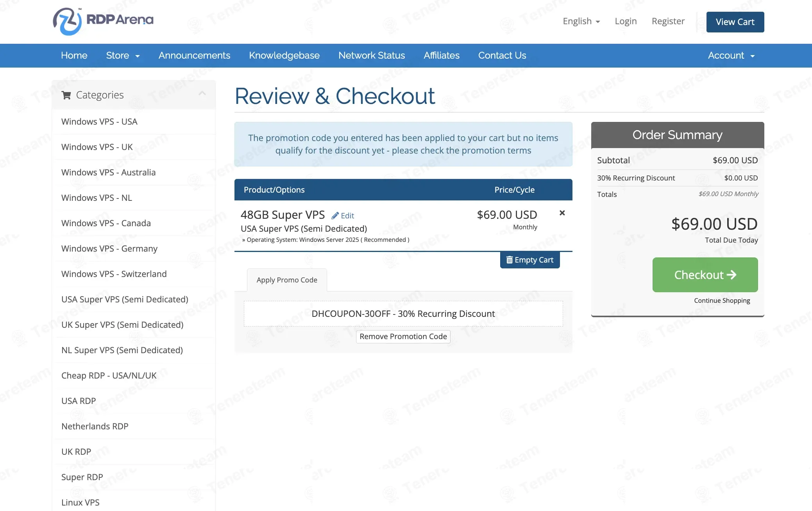The width and height of the screenshot is (812, 511).
Task: Open the Knowledgebase menu item
Action: [x=284, y=55]
